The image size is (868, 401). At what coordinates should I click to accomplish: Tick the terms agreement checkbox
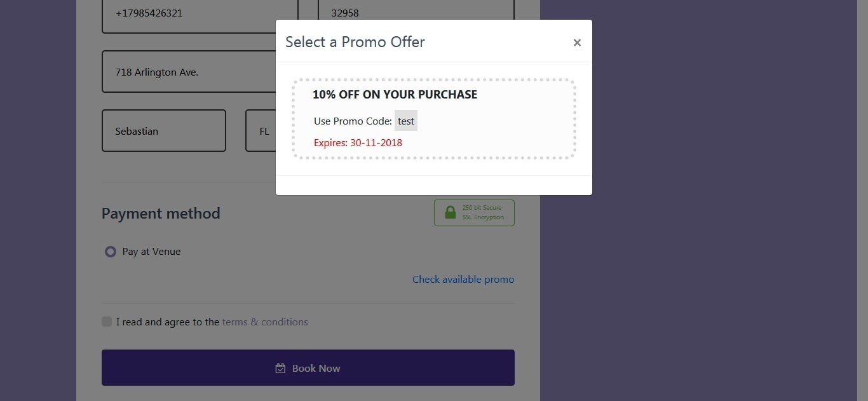pyautogui.click(x=107, y=322)
